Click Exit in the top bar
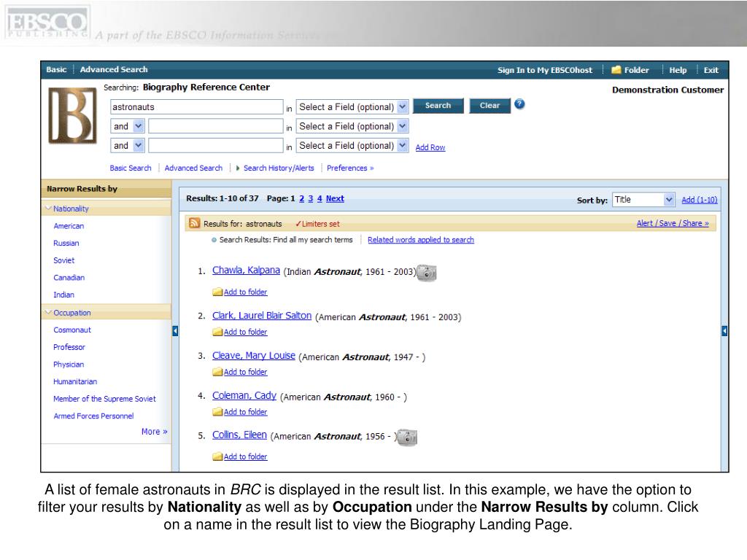The height and width of the screenshot is (560, 747). coord(711,70)
